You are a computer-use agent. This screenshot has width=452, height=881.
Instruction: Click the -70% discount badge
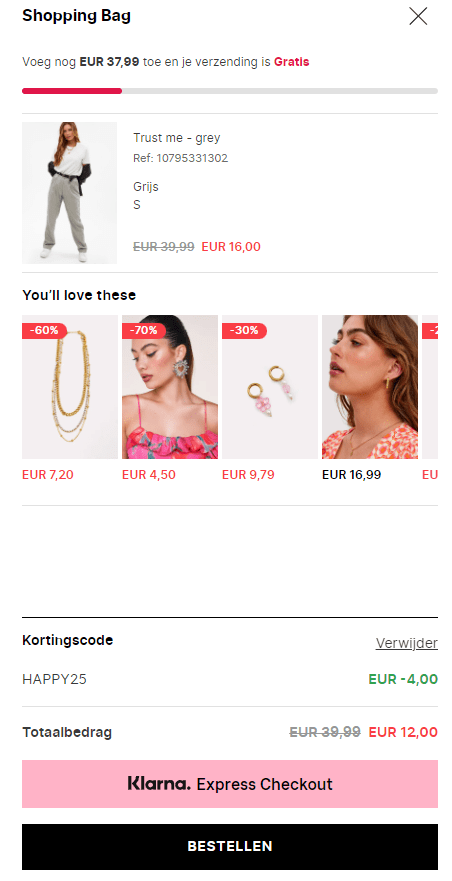[x=144, y=330]
